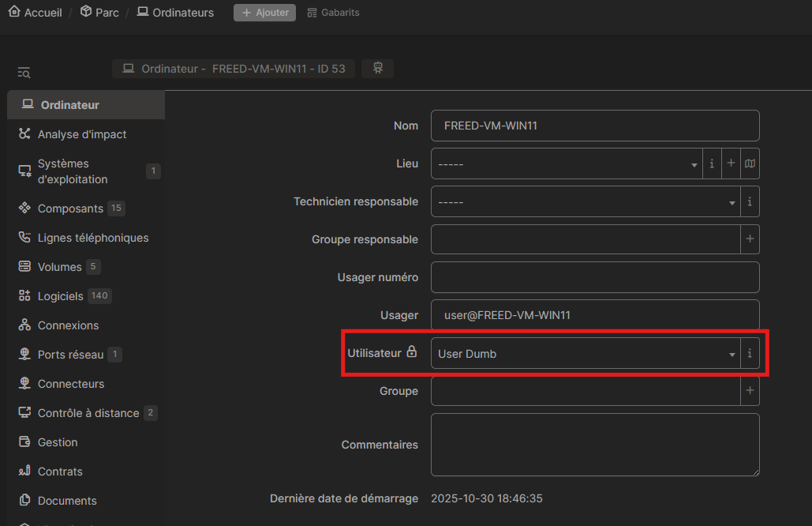
Task: Open the Composants tab
Action: [x=70, y=209]
